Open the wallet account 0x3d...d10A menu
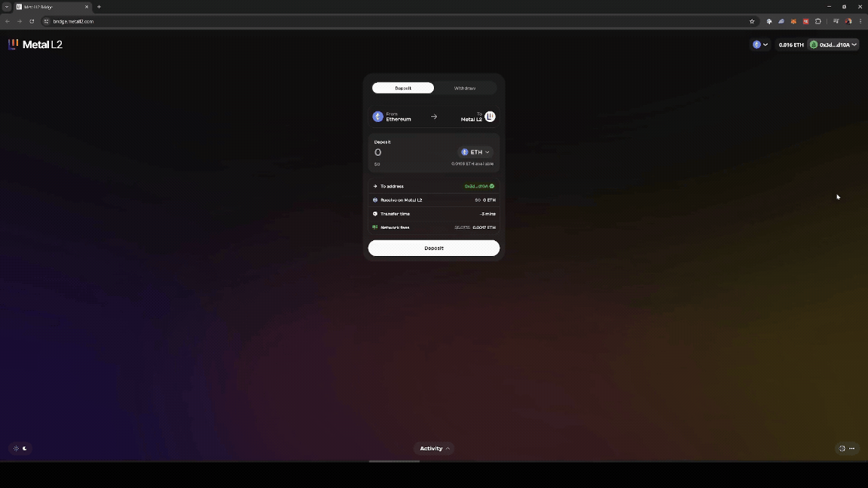The image size is (868, 488). 833,45
